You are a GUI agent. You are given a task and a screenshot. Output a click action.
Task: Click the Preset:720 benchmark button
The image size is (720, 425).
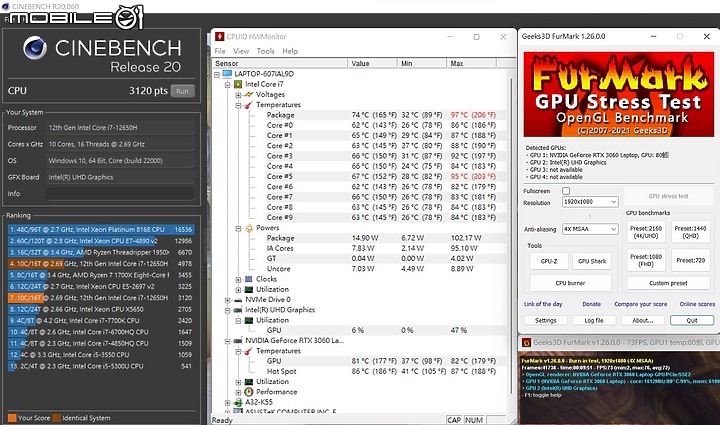click(690, 260)
